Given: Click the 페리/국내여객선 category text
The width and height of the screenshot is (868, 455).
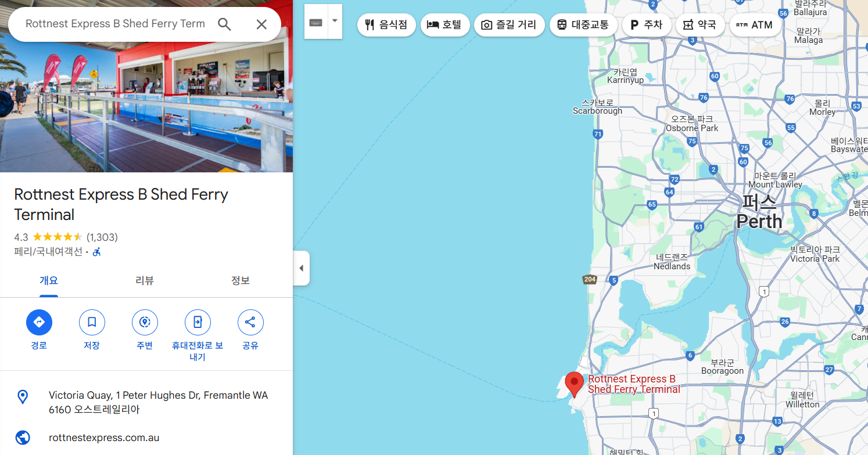Looking at the screenshot, I should coord(48,252).
